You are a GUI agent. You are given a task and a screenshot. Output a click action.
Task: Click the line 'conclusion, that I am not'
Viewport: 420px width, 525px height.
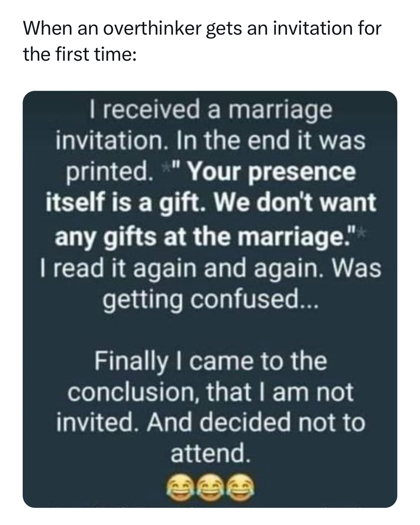pyautogui.click(x=211, y=392)
